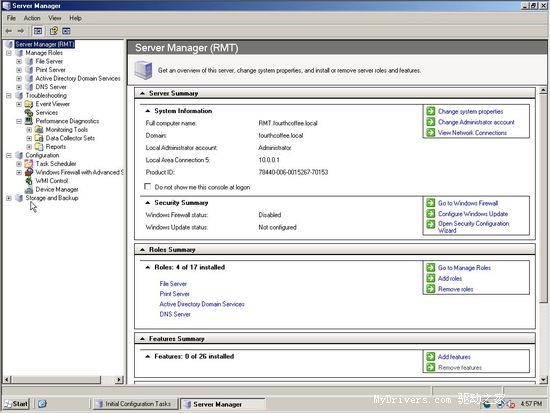This screenshot has width=550, height=413.
Task: Click the Internet Explorer quick launch icon
Action: point(42,404)
